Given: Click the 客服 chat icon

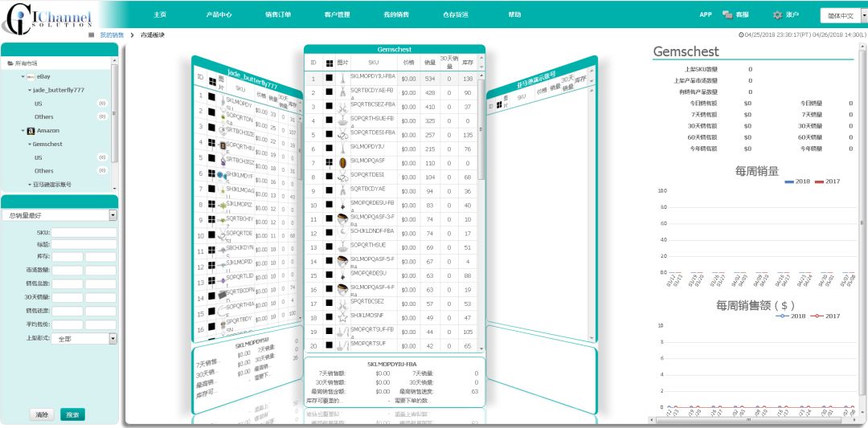Looking at the screenshot, I should (727, 15).
